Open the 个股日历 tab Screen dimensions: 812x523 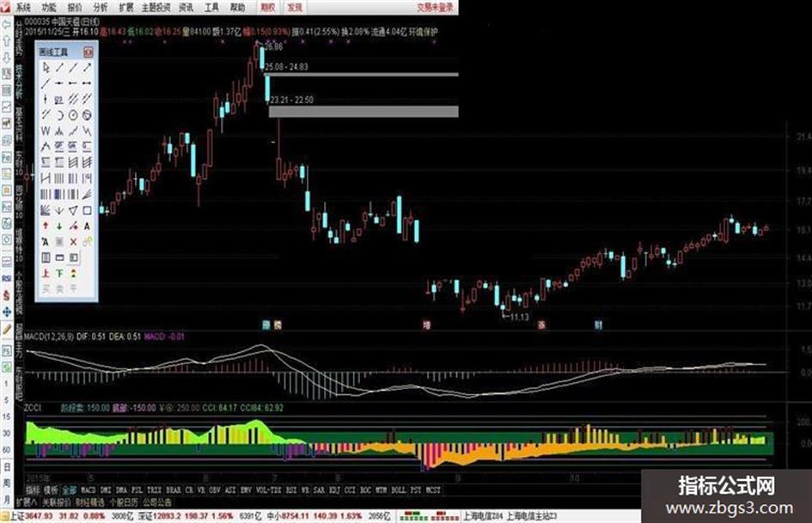pos(124,502)
